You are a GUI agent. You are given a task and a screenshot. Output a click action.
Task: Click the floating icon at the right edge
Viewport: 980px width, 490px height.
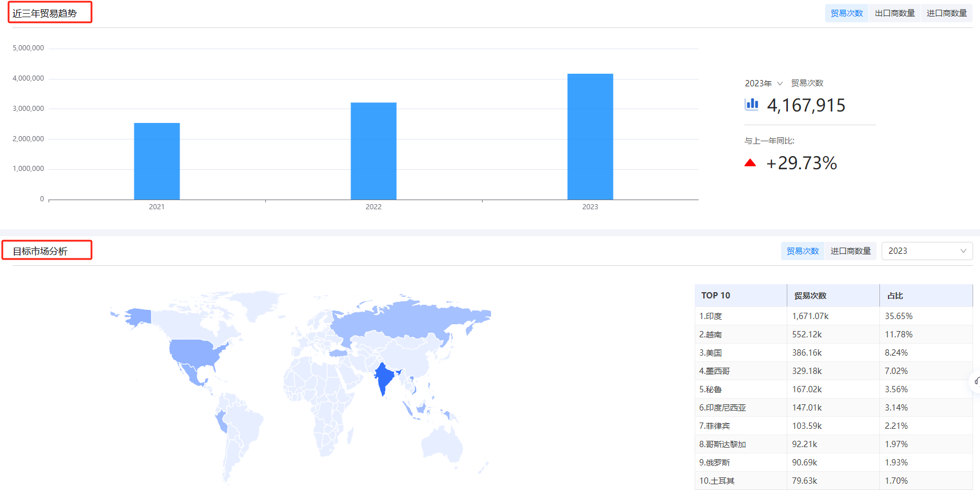tap(977, 381)
